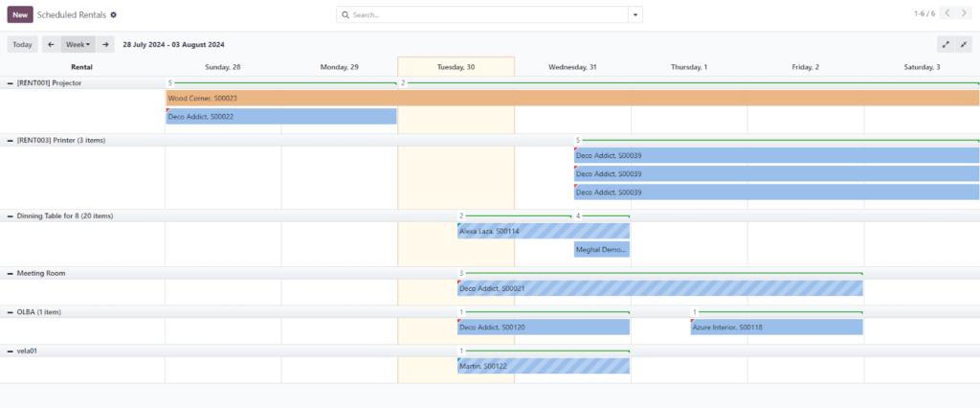Image resolution: width=980 pixels, height=408 pixels.
Task: Go to next week with right arrow
Action: coord(105,44)
